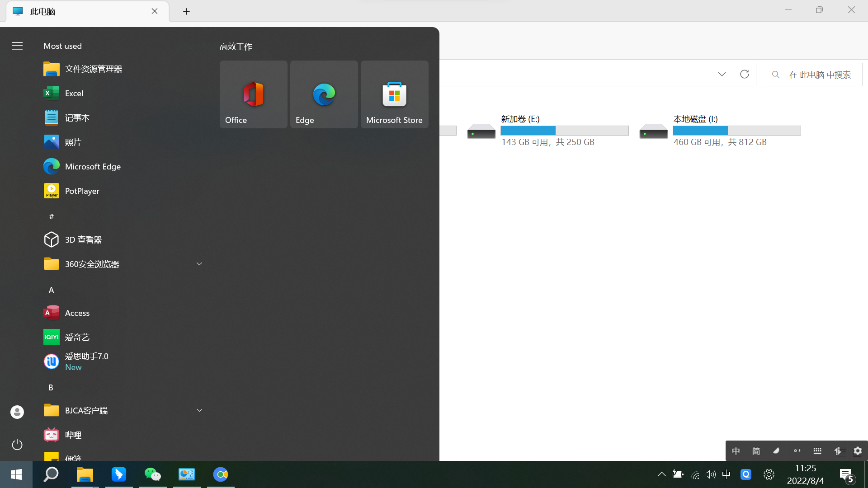Click the WeChat taskbar icon
Screen dimensions: 868x488
pos(153,474)
